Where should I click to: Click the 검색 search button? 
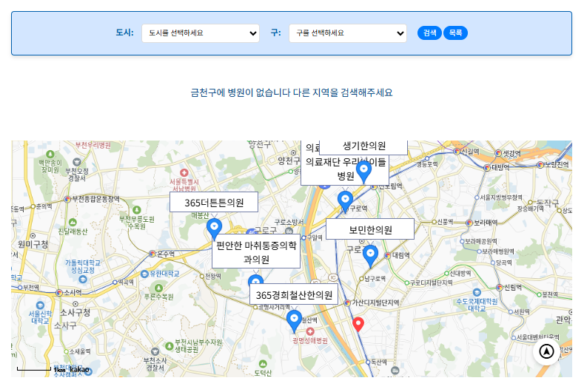(429, 33)
